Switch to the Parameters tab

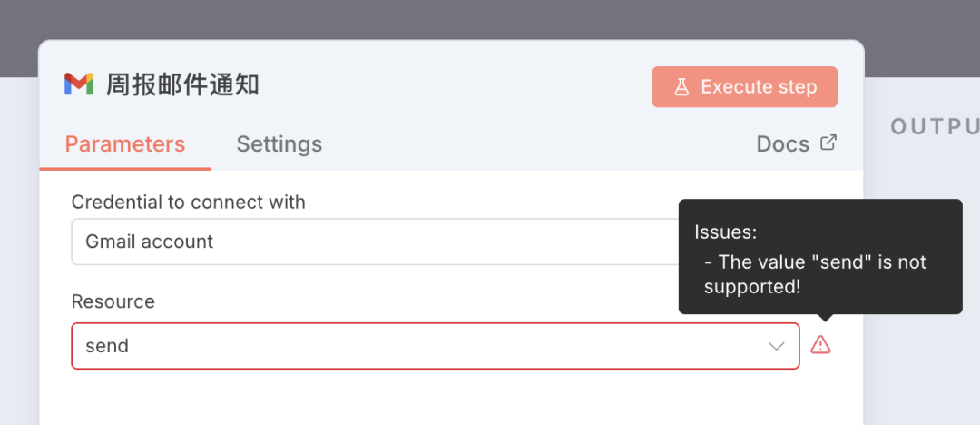(x=125, y=144)
